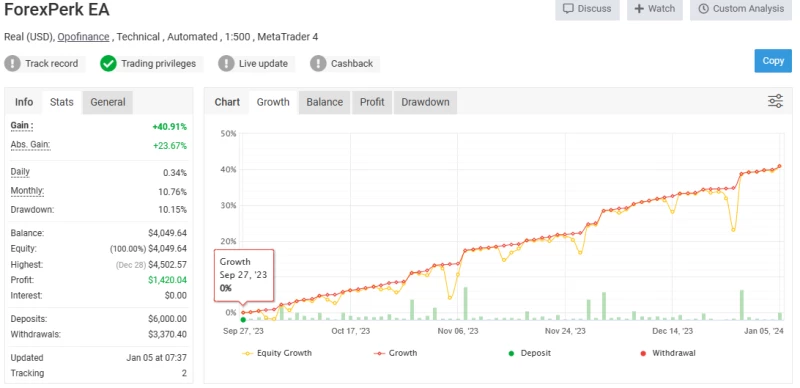Click the profit value $1,420.04
The height and width of the screenshot is (388, 800).
tap(167, 280)
